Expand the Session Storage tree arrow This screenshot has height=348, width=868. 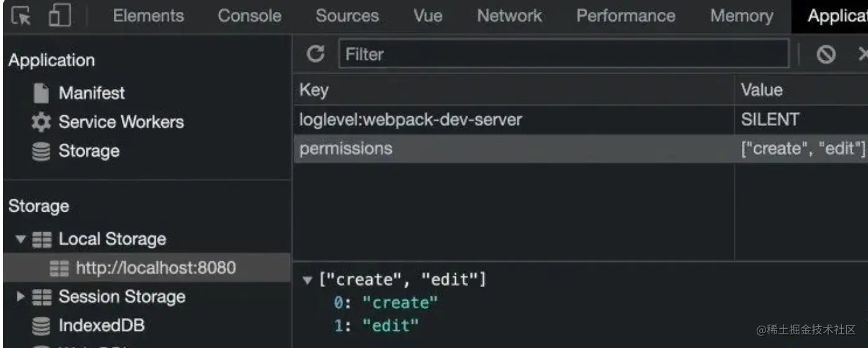(21, 297)
